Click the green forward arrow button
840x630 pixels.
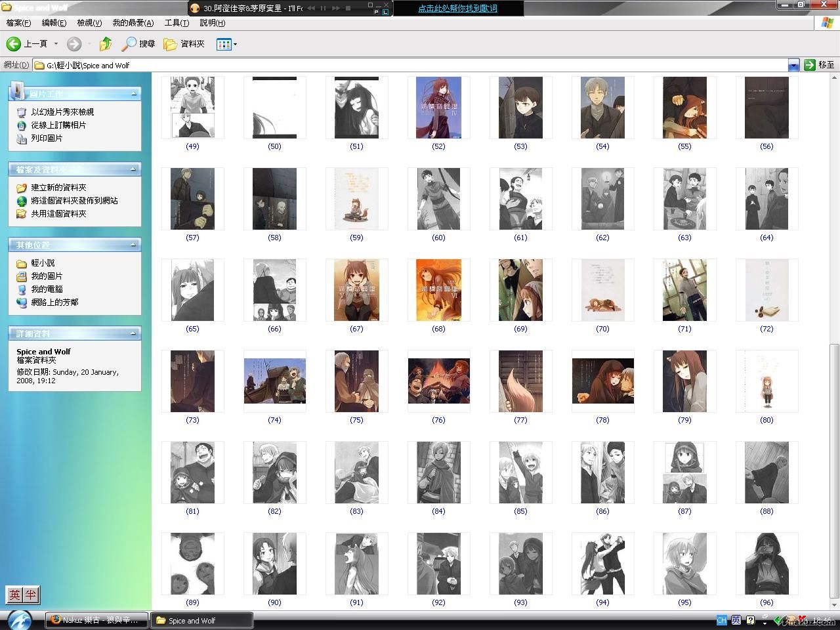74,44
